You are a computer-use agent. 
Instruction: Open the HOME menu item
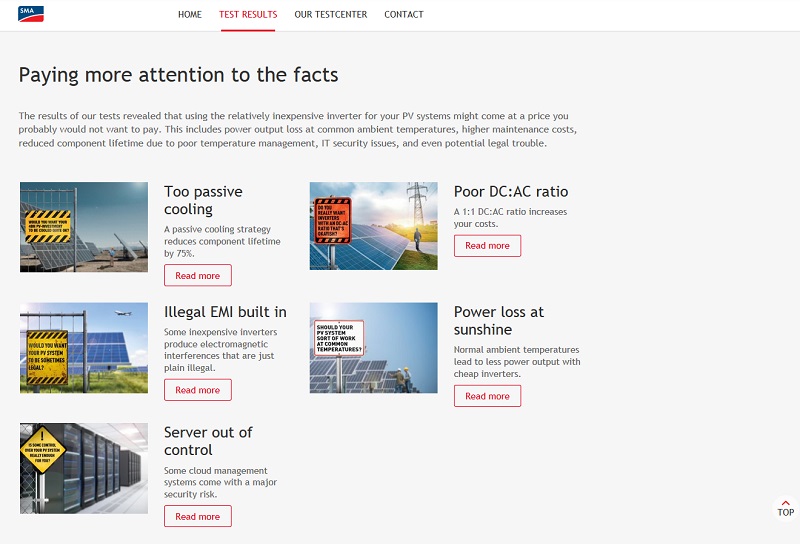pyautogui.click(x=189, y=15)
